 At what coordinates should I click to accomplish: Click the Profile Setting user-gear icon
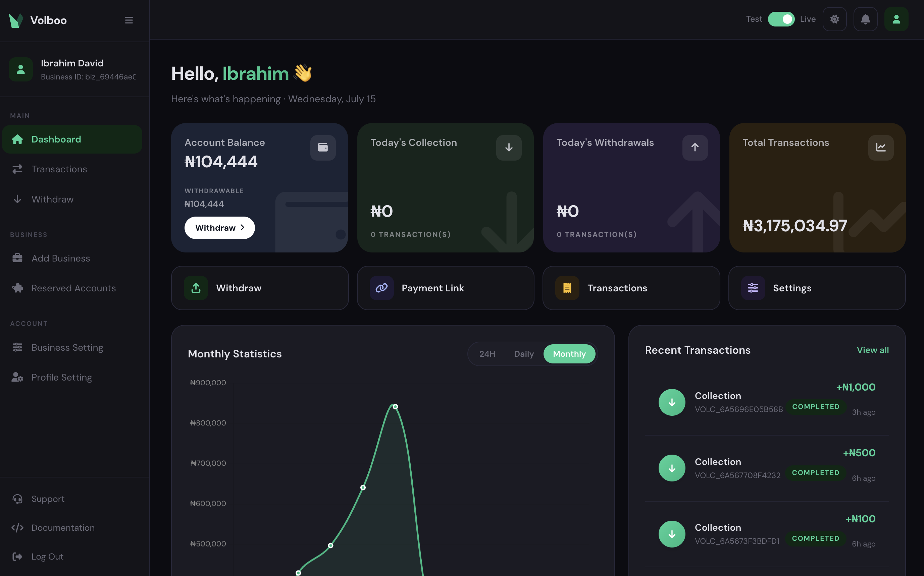tap(17, 378)
